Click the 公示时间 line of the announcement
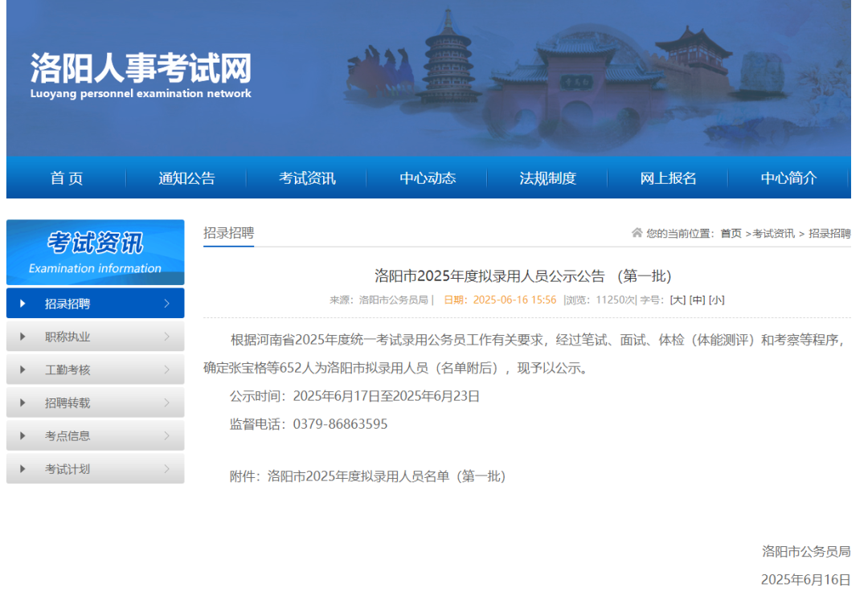Image resolution: width=868 pixels, height=592 pixels. coord(354,396)
